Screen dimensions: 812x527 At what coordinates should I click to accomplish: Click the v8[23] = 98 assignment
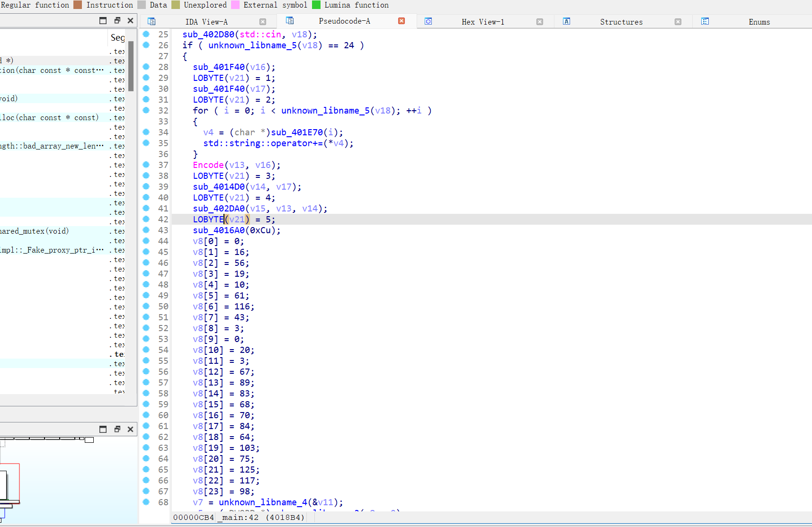pos(223,491)
